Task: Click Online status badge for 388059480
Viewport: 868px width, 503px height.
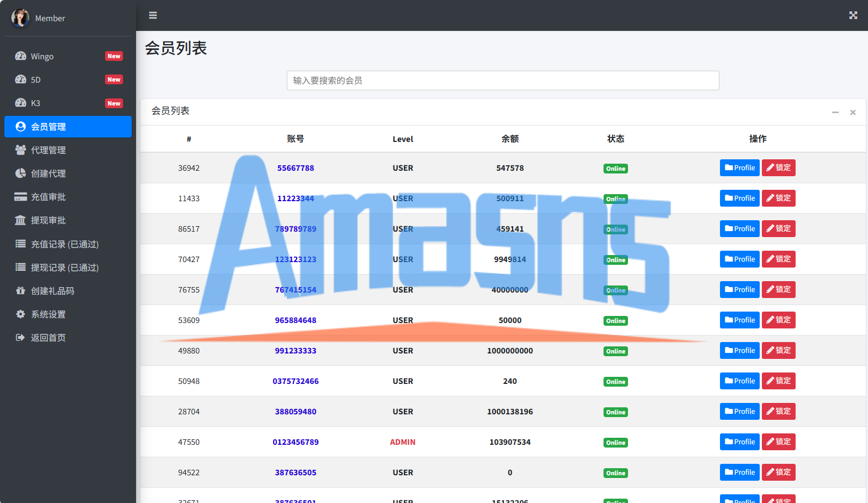Action: (x=615, y=412)
